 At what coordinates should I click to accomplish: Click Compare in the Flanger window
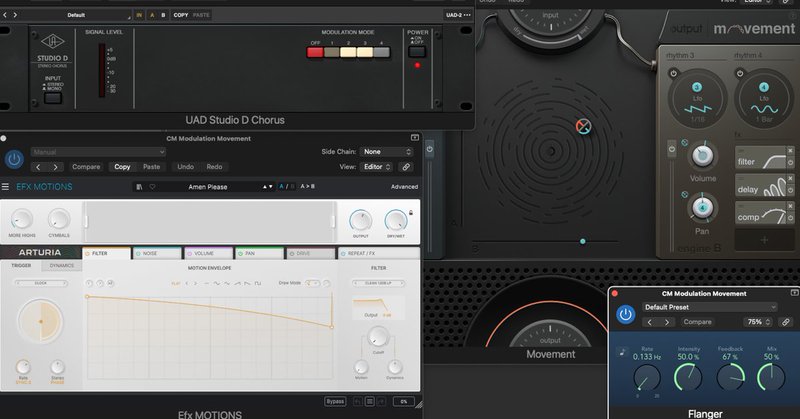[697, 322]
